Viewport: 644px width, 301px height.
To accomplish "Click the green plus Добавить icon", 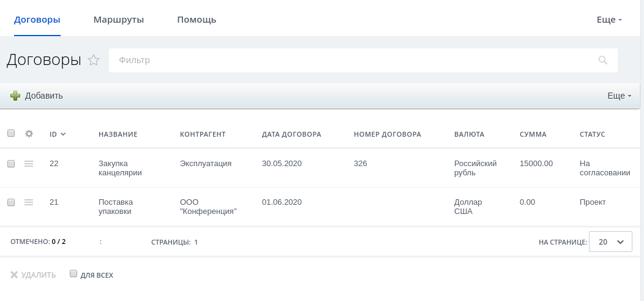I will (x=15, y=96).
